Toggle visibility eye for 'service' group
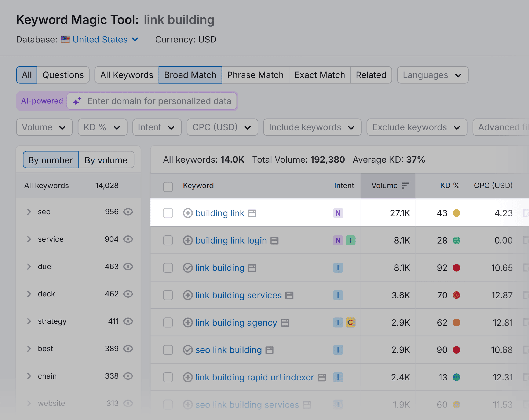 point(128,239)
